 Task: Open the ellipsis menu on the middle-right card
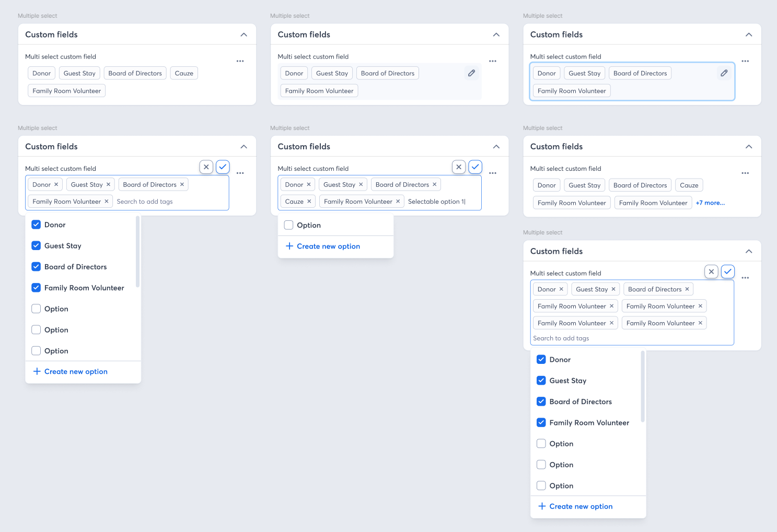coord(745,173)
